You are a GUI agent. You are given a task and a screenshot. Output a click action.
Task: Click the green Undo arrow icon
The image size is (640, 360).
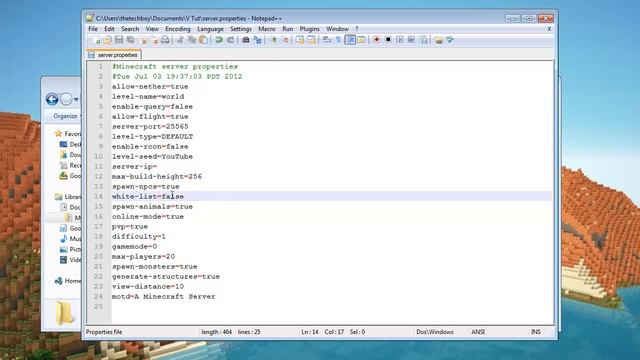[219, 40]
